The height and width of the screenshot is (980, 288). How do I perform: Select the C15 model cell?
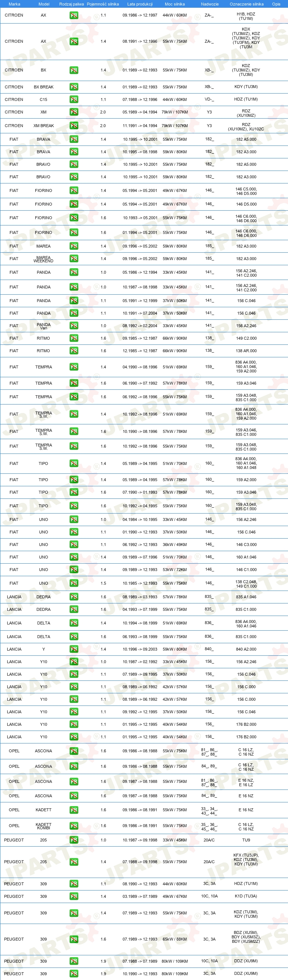[43, 100]
